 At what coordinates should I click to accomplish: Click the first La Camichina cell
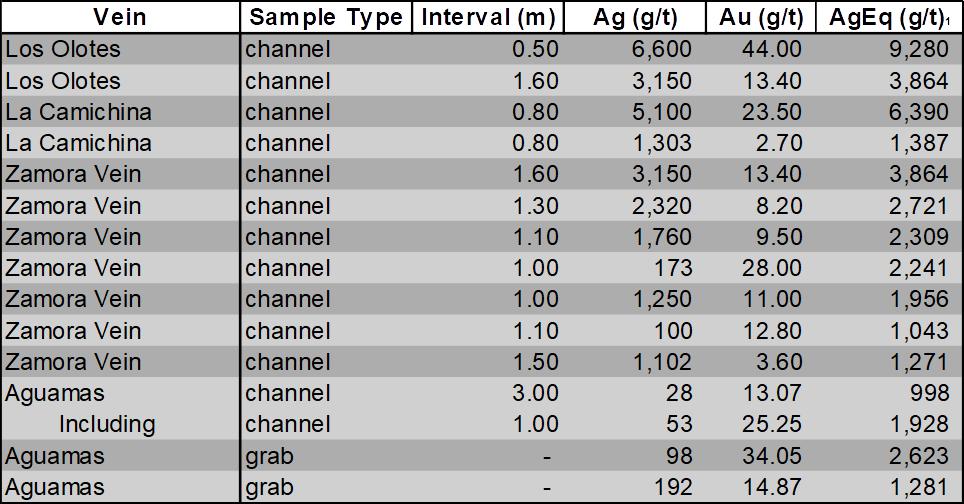78,112
